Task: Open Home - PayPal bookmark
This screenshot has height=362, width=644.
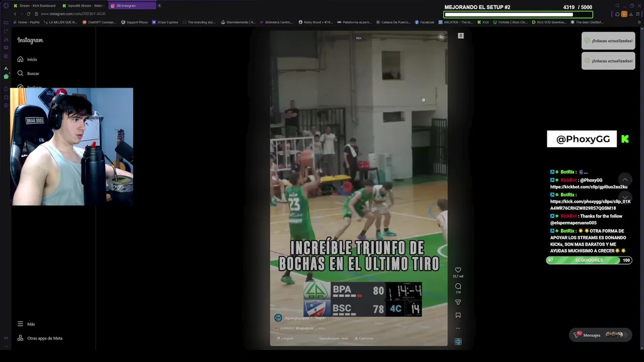Action: (26, 22)
